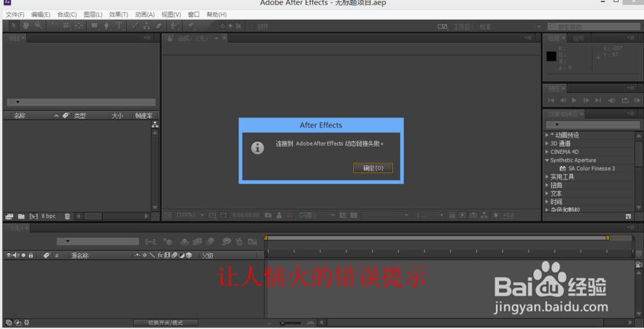This screenshot has width=644, height=329.
Task: Open the 动画(A) menu
Action: click(145, 15)
